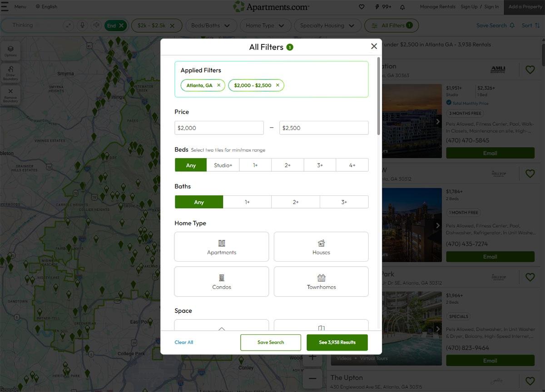The width and height of the screenshot is (545, 392).
Task: Open the All Filters pill in toolbar
Action: pyautogui.click(x=391, y=25)
